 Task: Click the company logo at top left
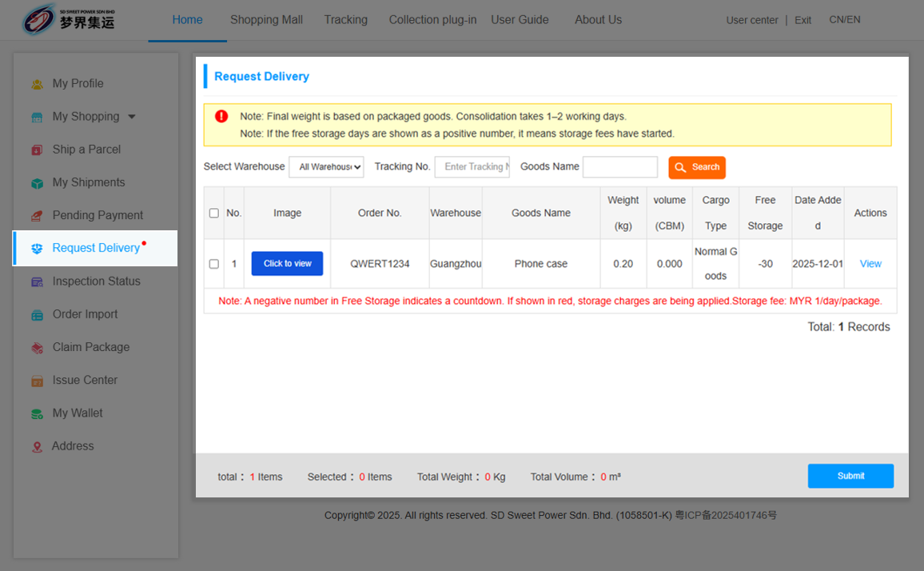(69, 19)
